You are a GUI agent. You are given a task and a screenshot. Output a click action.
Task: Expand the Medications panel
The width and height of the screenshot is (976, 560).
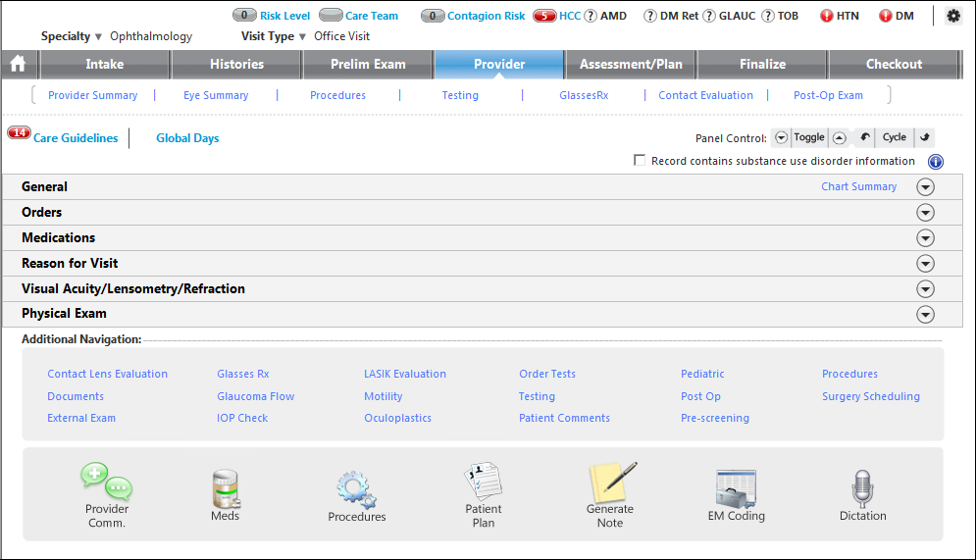coord(925,237)
